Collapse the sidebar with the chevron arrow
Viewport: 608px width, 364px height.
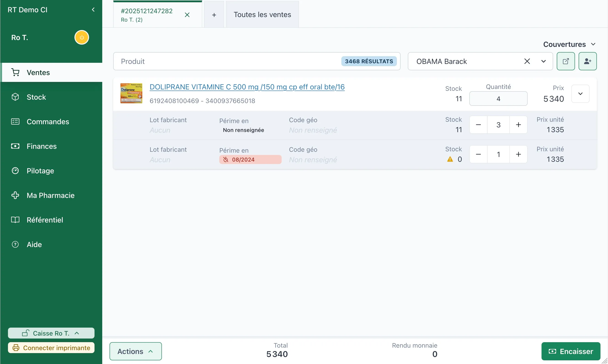point(93,10)
